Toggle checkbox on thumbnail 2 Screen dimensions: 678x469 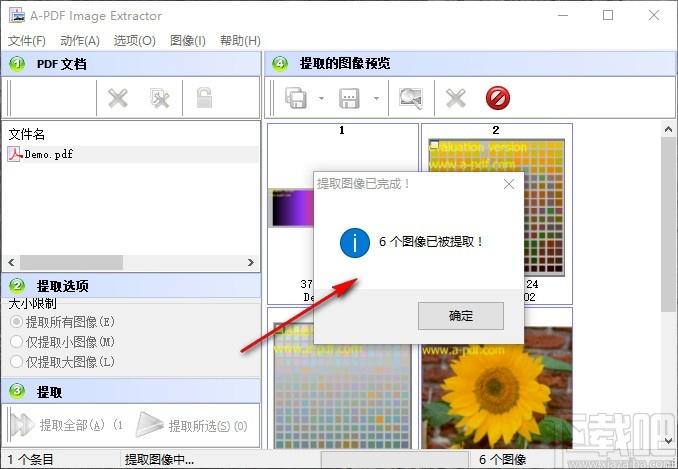(435, 144)
